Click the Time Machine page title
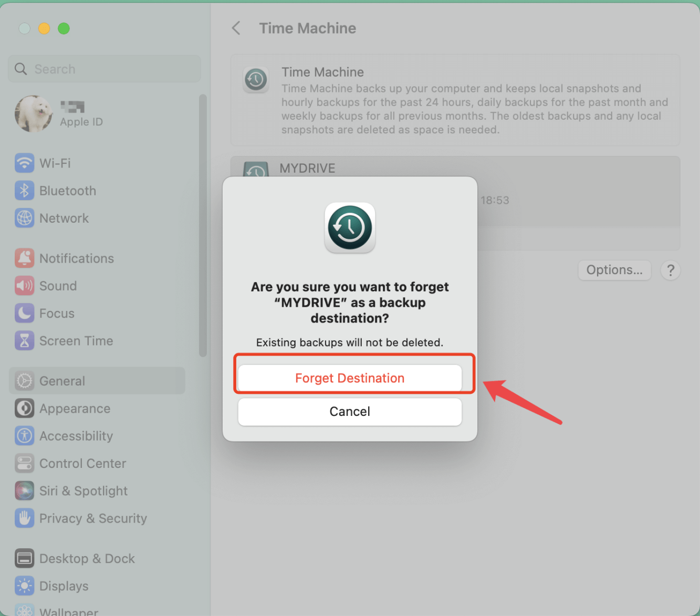 [308, 28]
